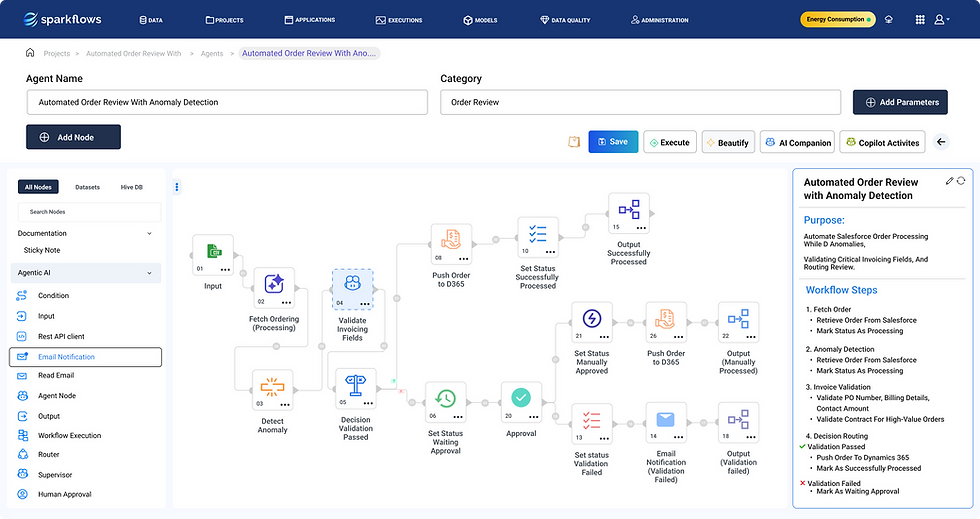The image size is (980, 519).
Task: Select the Push Order to D365 node 26
Action: (x=666, y=322)
